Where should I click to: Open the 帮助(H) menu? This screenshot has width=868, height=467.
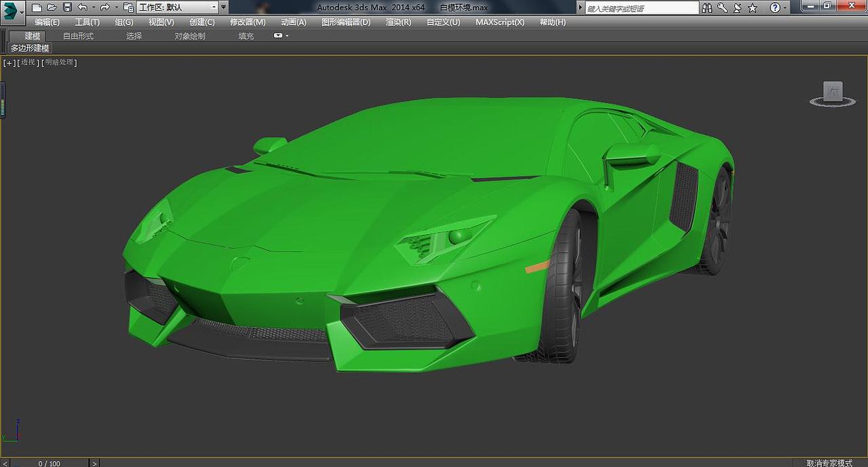pos(553,22)
